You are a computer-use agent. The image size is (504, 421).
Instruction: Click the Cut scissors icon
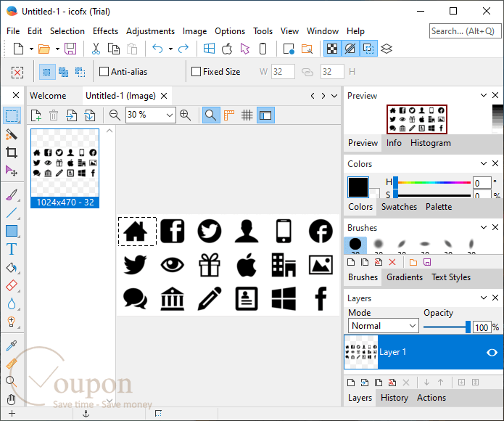pos(96,49)
